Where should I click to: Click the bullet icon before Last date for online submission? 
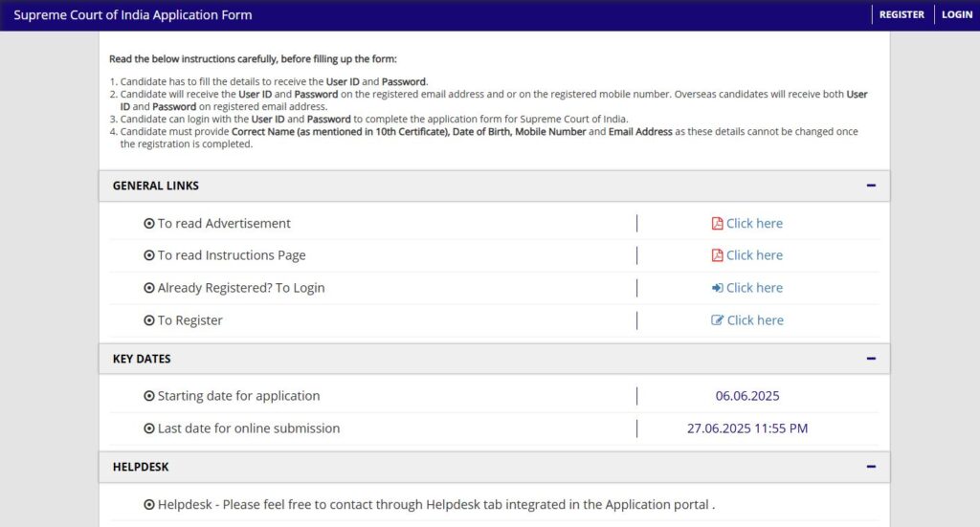coord(148,428)
